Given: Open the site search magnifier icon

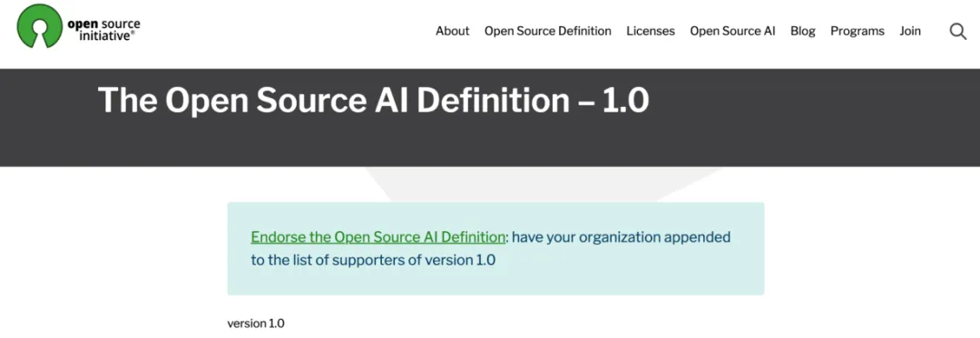Looking at the screenshot, I should (x=958, y=31).
